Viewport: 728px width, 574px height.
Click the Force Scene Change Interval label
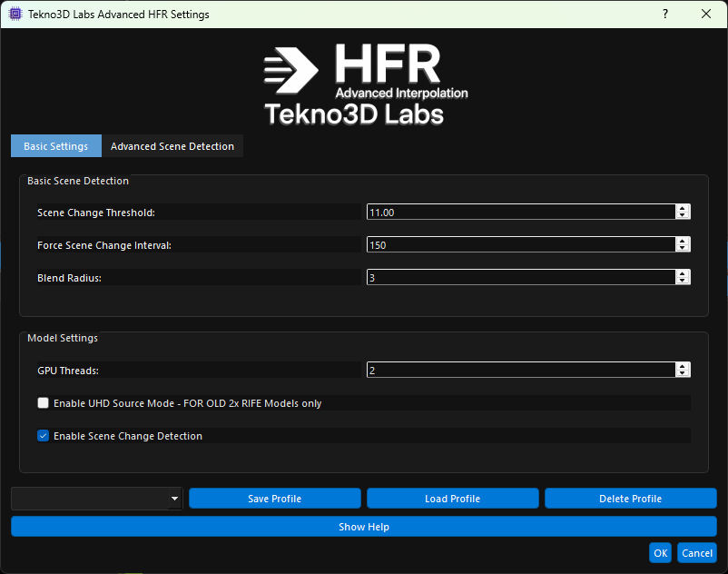click(104, 245)
